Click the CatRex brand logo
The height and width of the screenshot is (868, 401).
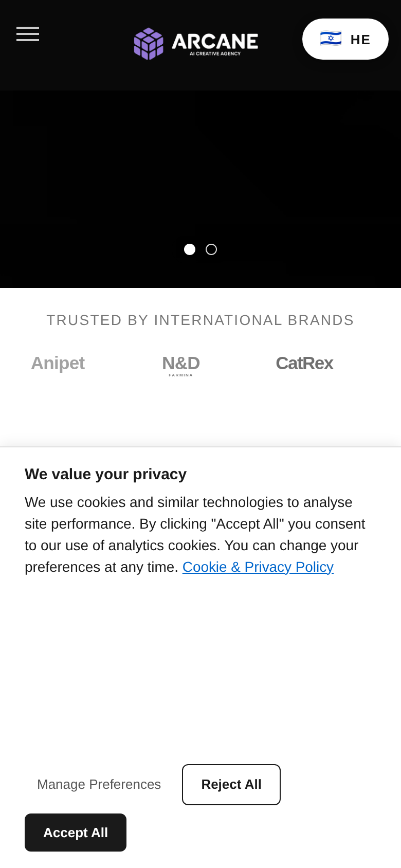coord(304,363)
